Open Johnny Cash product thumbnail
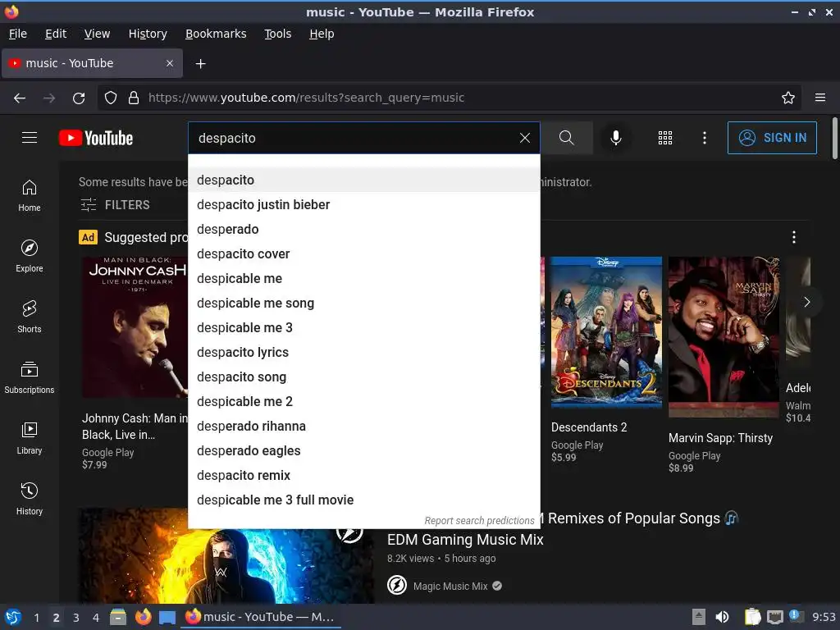 point(134,326)
